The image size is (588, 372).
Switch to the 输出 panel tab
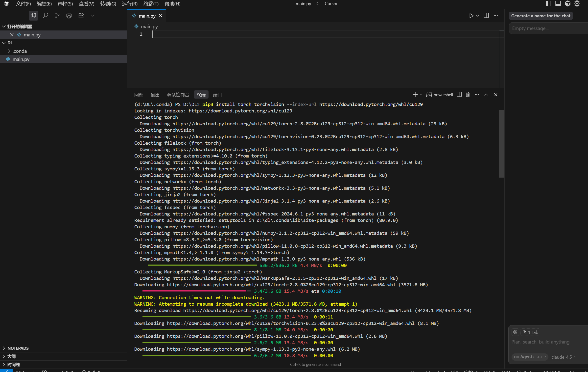[155, 95]
